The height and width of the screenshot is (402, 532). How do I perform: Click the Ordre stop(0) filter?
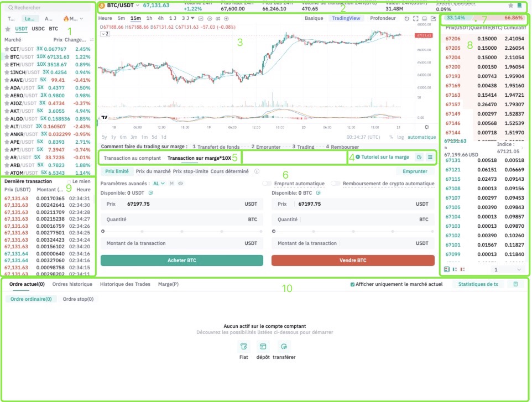(78, 299)
